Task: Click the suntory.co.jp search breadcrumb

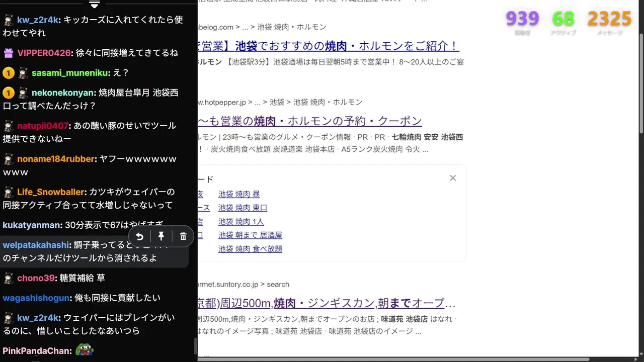Action: tap(244, 285)
